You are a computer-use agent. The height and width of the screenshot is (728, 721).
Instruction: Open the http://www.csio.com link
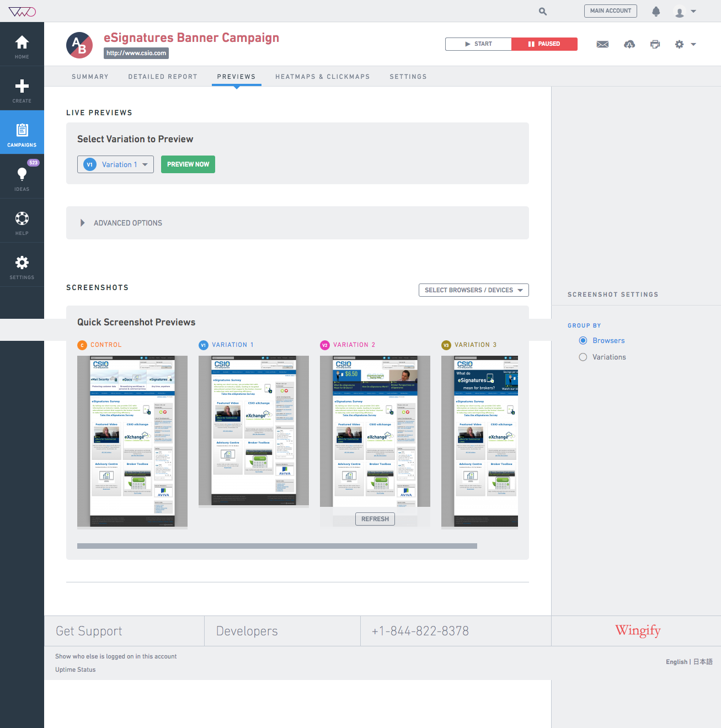coord(136,53)
